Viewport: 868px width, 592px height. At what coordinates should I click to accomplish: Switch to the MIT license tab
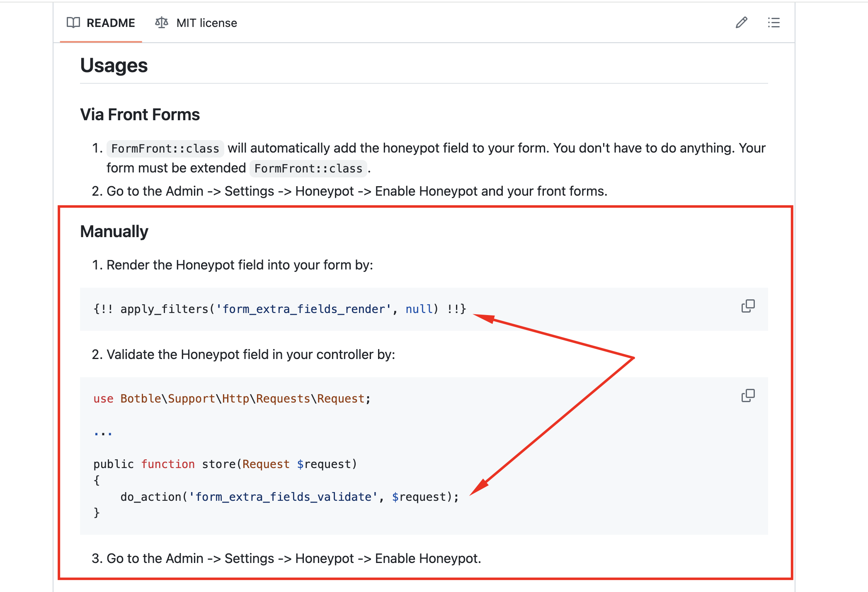click(x=206, y=23)
